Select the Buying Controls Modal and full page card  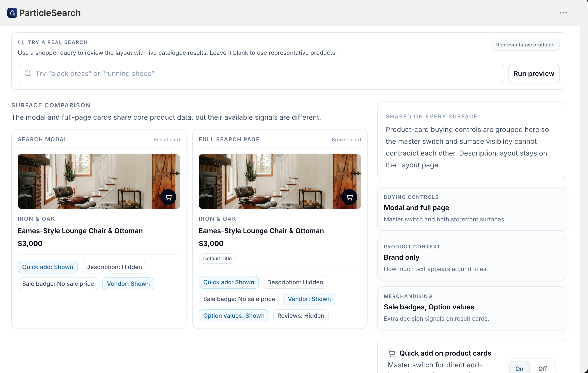click(472, 209)
